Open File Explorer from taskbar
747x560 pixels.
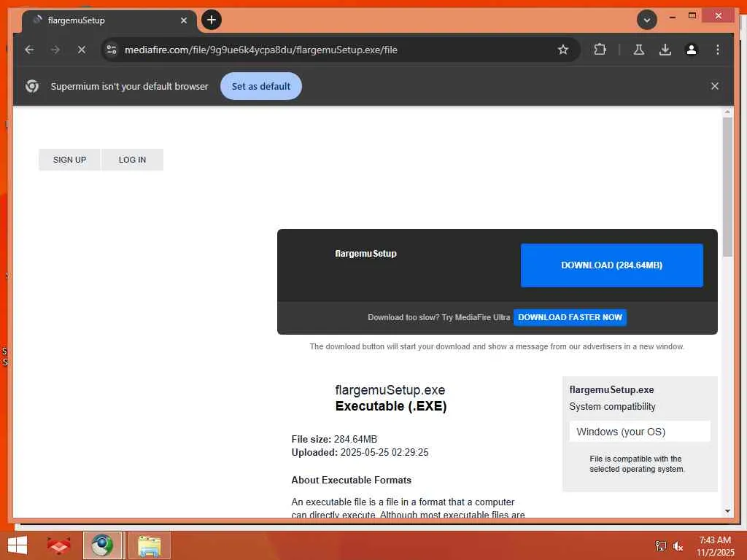click(149, 545)
